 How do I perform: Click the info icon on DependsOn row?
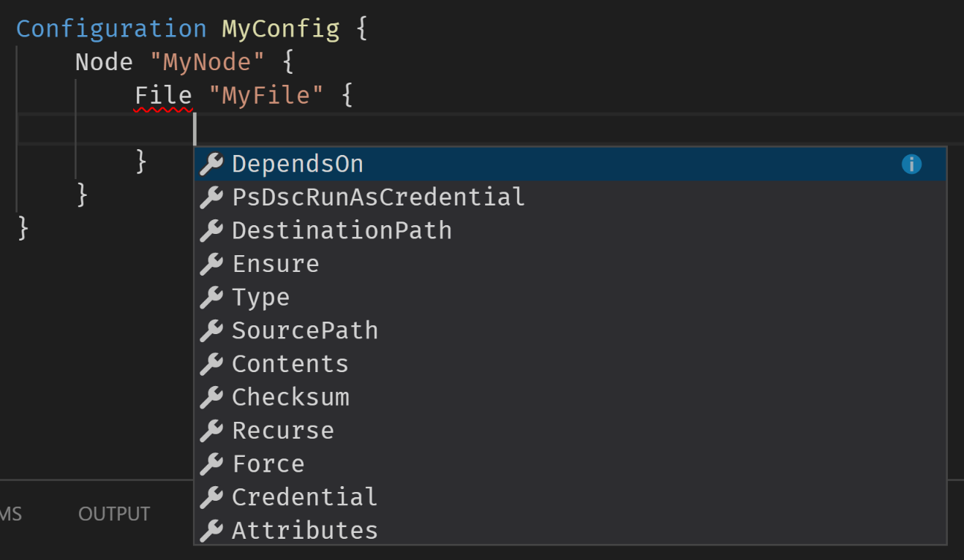click(911, 164)
